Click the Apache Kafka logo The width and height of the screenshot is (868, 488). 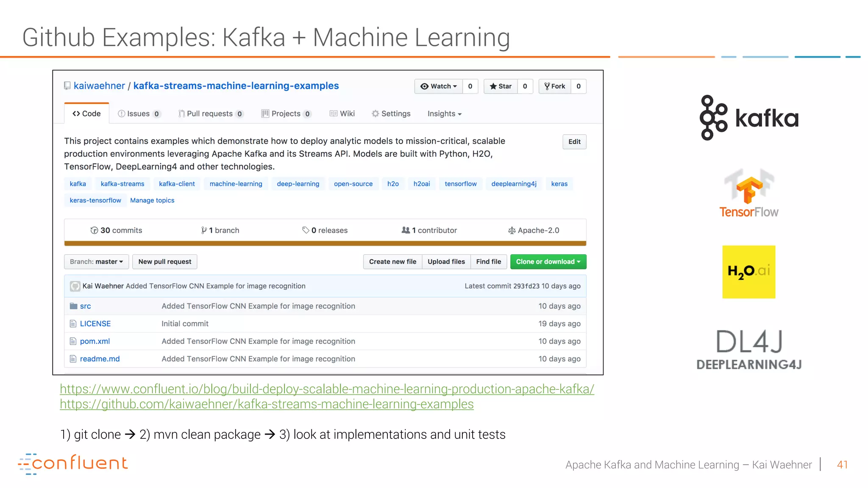pyautogui.click(x=749, y=118)
